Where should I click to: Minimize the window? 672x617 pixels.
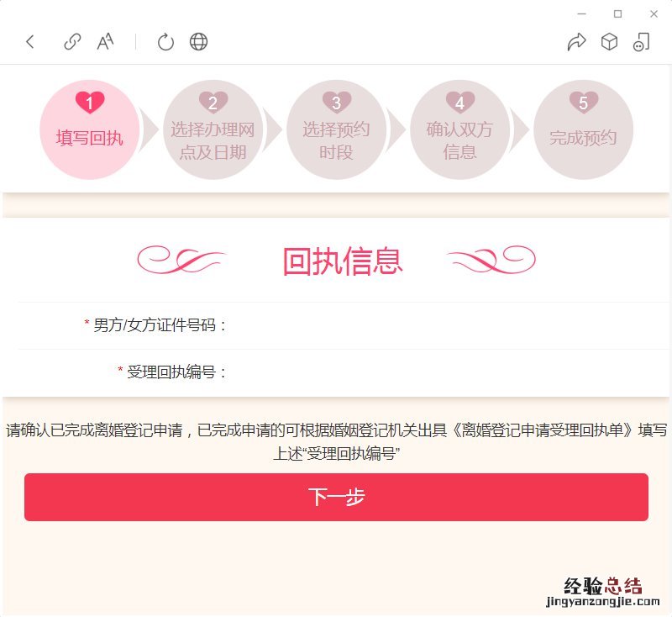click(x=581, y=14)
